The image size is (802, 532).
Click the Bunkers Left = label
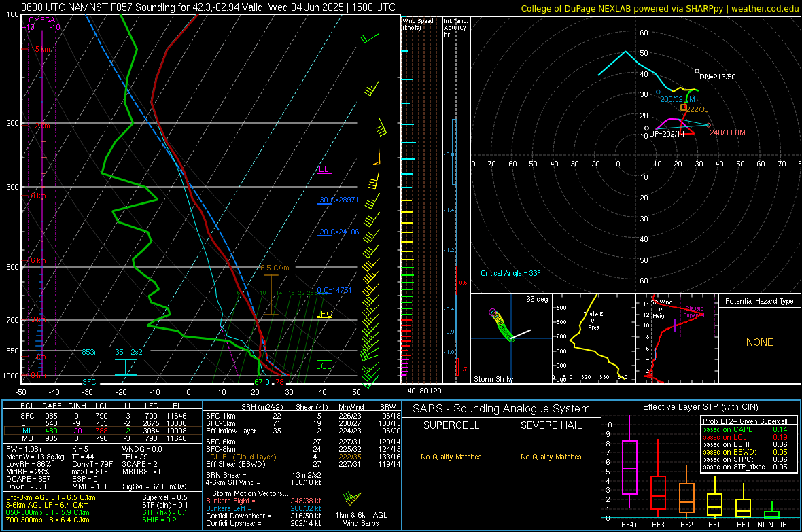click(228, 508)
